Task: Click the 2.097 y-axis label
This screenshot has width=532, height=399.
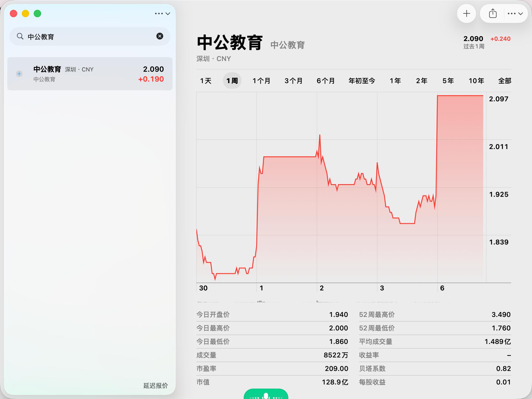Action: [498, 99]
